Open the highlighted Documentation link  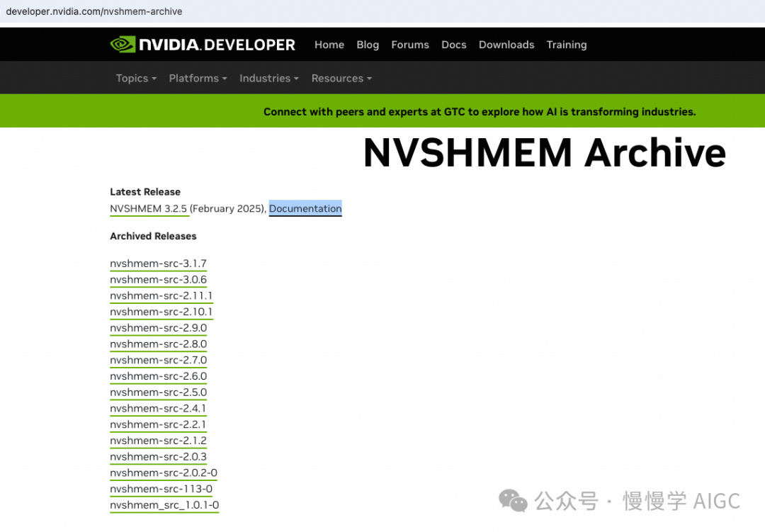click(305, 208)
